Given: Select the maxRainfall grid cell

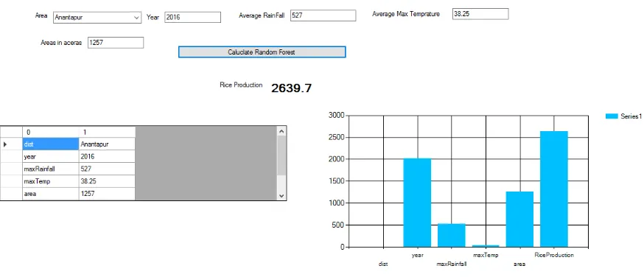Looking at the screenshot, I should [x=51, y=169].
